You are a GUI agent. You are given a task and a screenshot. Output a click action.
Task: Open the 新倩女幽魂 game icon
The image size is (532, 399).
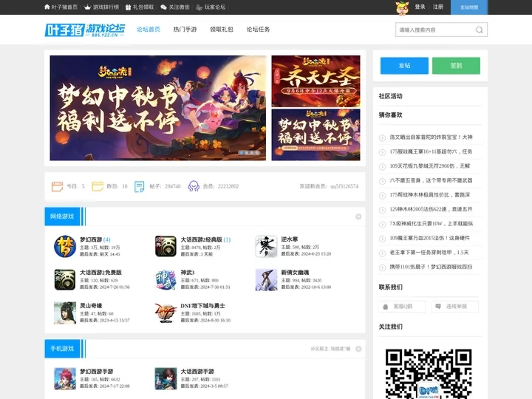pos(266,280)
